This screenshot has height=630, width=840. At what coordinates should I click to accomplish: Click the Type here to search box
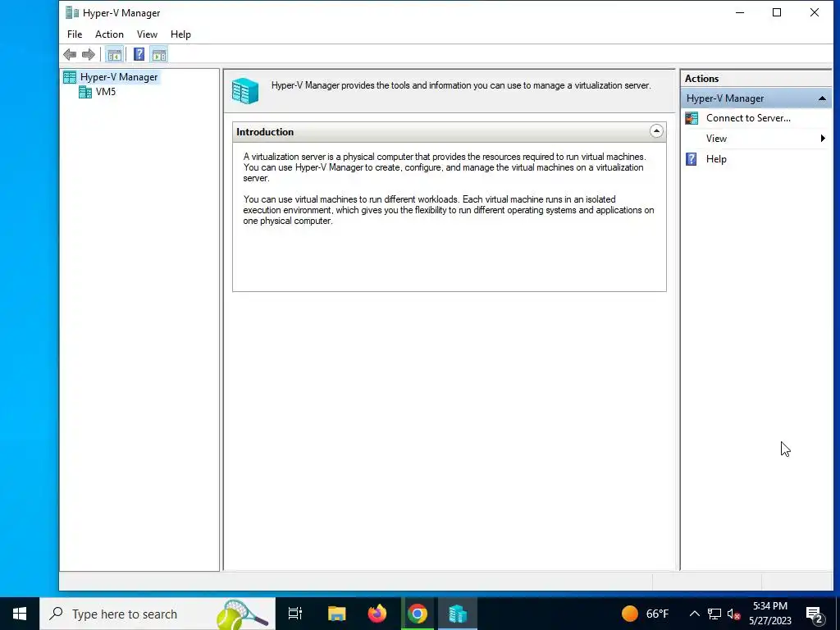(157, 614)
